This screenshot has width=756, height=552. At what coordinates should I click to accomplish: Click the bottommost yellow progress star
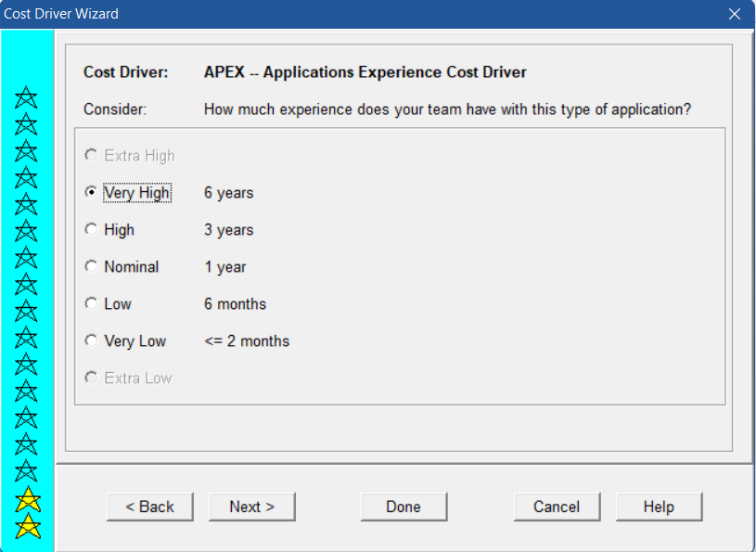[28, 526]
